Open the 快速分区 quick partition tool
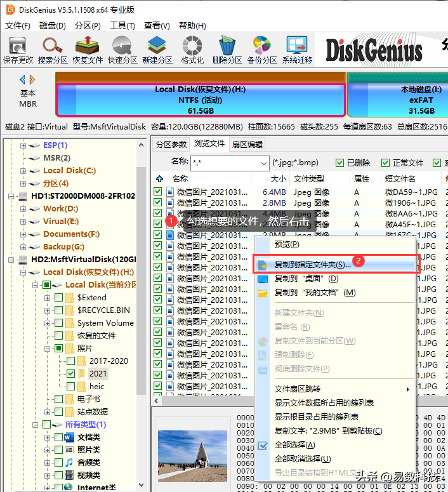The height and width of the screenshot is (492, 448). point(122,46)
